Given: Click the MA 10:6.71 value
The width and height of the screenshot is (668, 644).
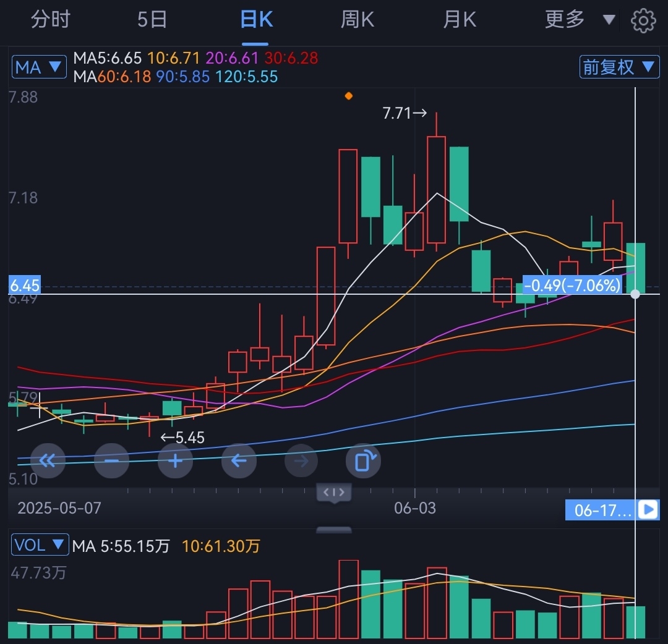Looking at the screenshot, I should tap(173, 58).
